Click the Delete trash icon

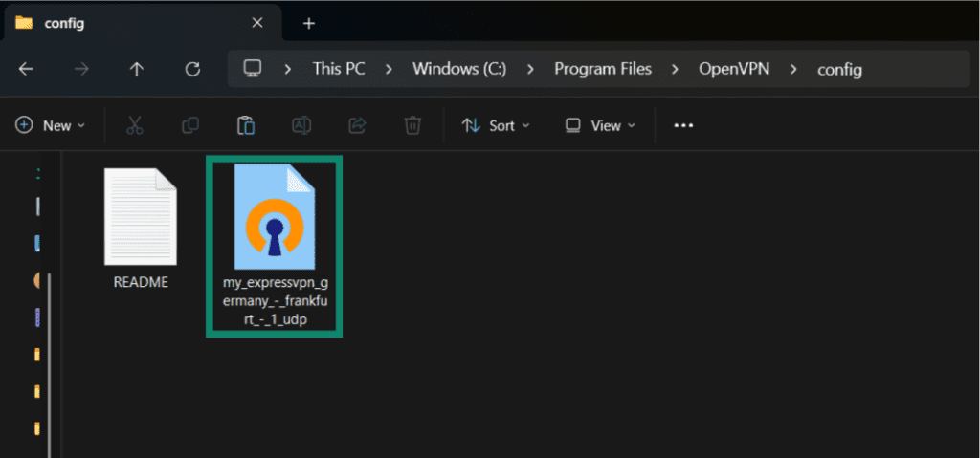click(x=412, y=125)
